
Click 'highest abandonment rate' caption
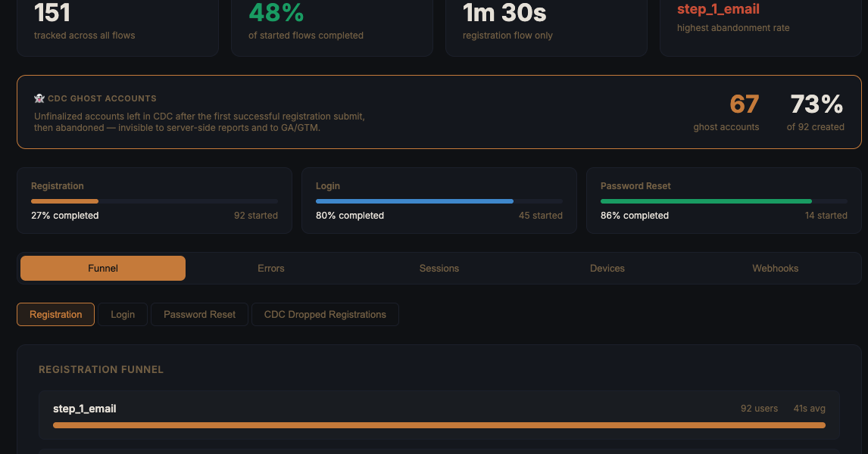click(733, 28)
